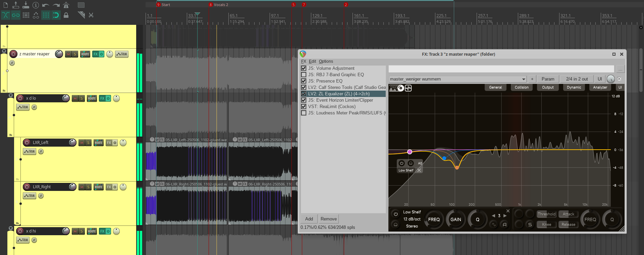Screen dimensions: 644x255
Task: Click the A button beside the Q knob
Action: (504, 224)
